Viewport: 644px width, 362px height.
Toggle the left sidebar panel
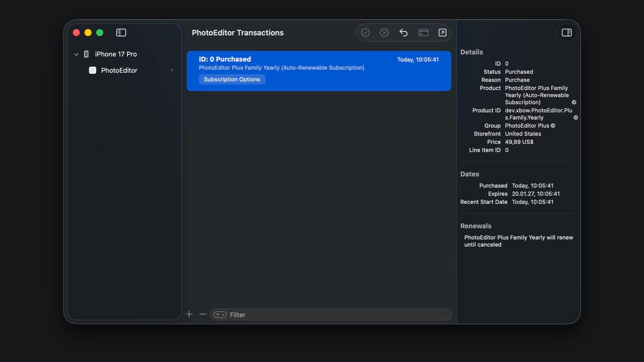[x=121, y=33]
